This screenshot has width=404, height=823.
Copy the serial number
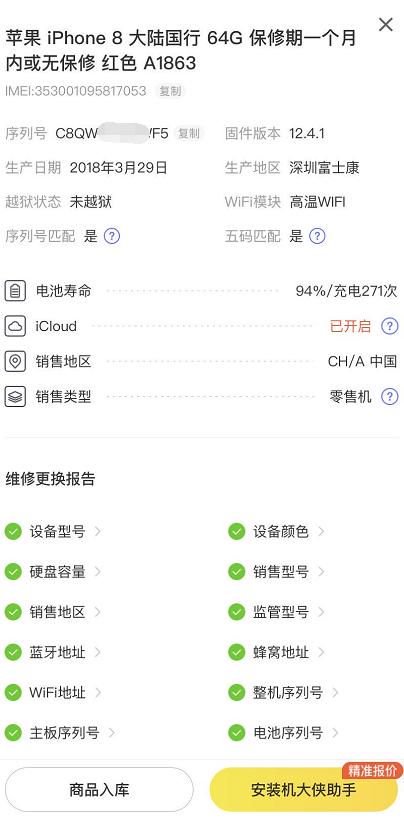(188, 133)
